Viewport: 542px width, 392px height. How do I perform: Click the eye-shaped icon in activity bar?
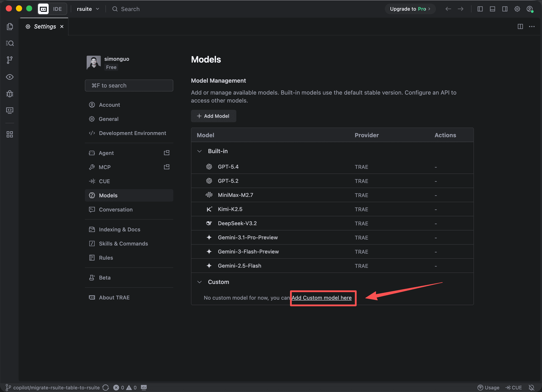(x=10, y=77)
